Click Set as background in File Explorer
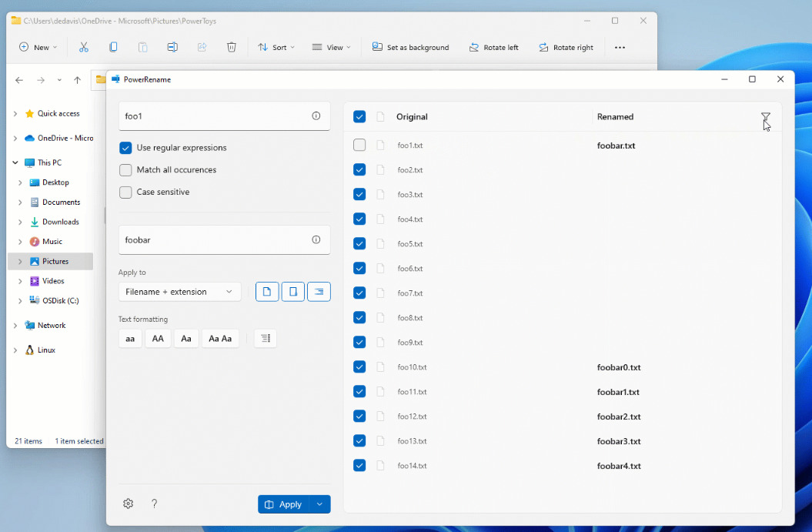The height and width of the screenshot is (532, 812). [411, 47]
